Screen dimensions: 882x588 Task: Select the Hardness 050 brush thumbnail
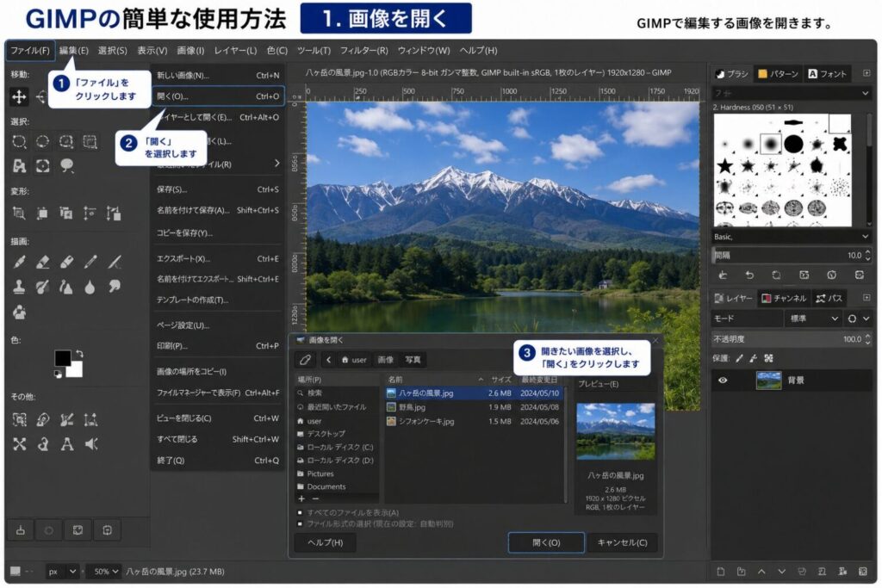pos(771,144)
